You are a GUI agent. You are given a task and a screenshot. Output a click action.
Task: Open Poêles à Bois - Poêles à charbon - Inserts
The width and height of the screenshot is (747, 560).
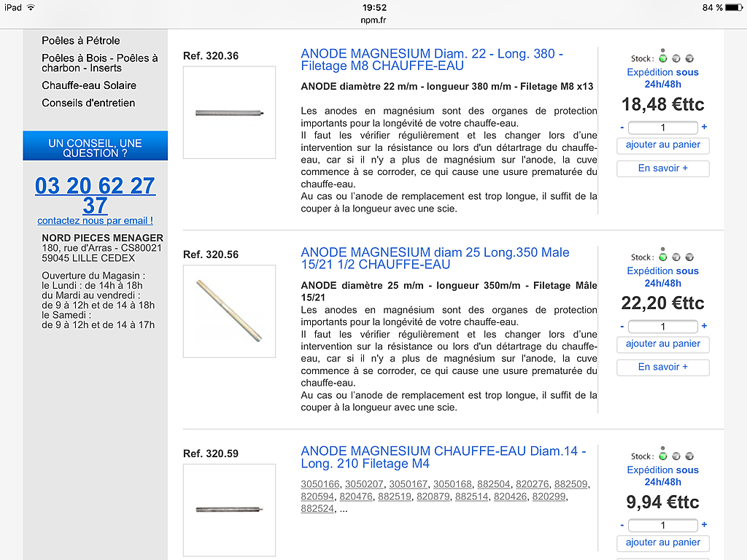pyautogui.click(x=99, y=63)
